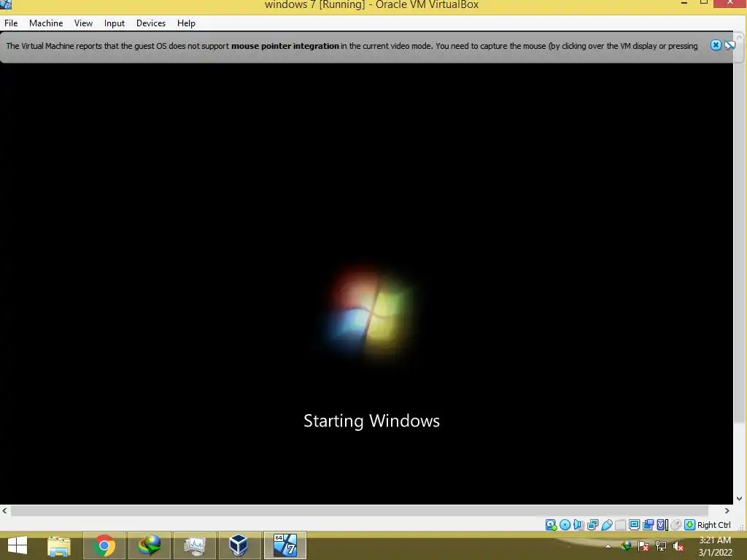The image size is (747, 560).
Task: Click the muted volume tray icon
Action: [678, 547]
